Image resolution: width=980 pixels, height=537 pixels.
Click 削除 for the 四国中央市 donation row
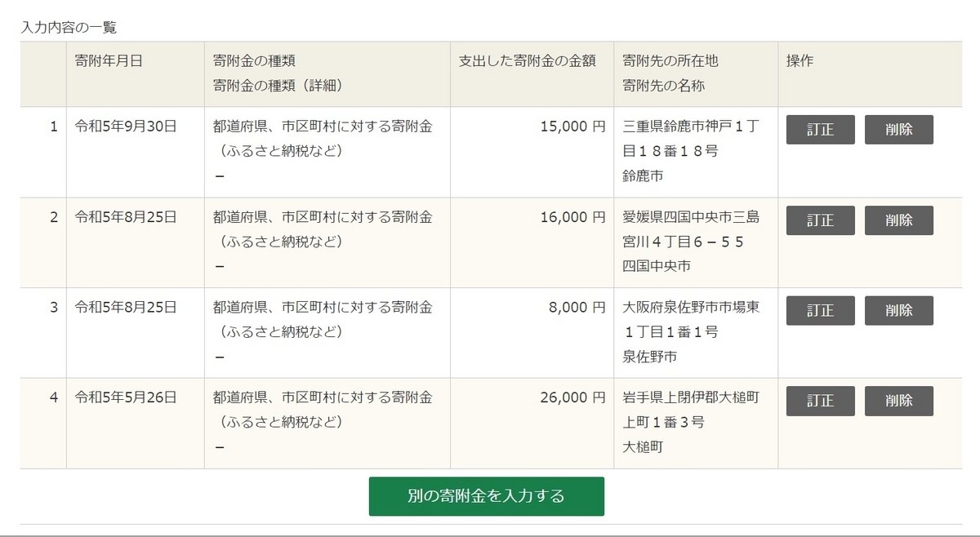tap(899, 220)
